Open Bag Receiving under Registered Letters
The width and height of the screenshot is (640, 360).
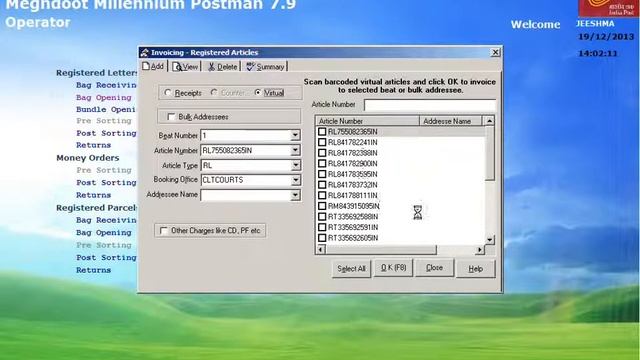click(106, 85)
